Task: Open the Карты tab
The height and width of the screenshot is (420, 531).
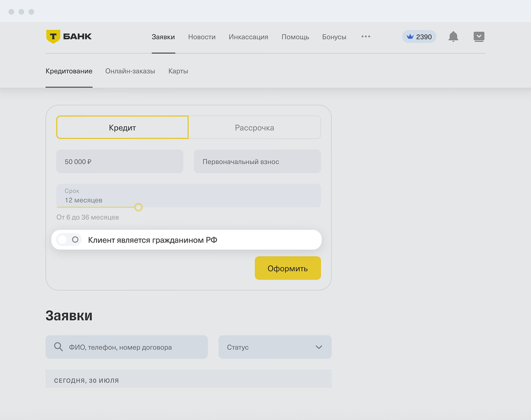Action: click(178, 71)
